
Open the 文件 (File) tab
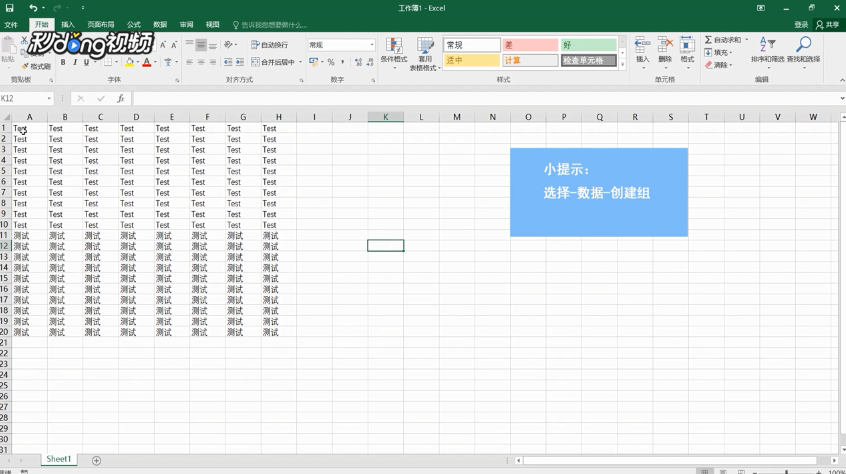11,25
